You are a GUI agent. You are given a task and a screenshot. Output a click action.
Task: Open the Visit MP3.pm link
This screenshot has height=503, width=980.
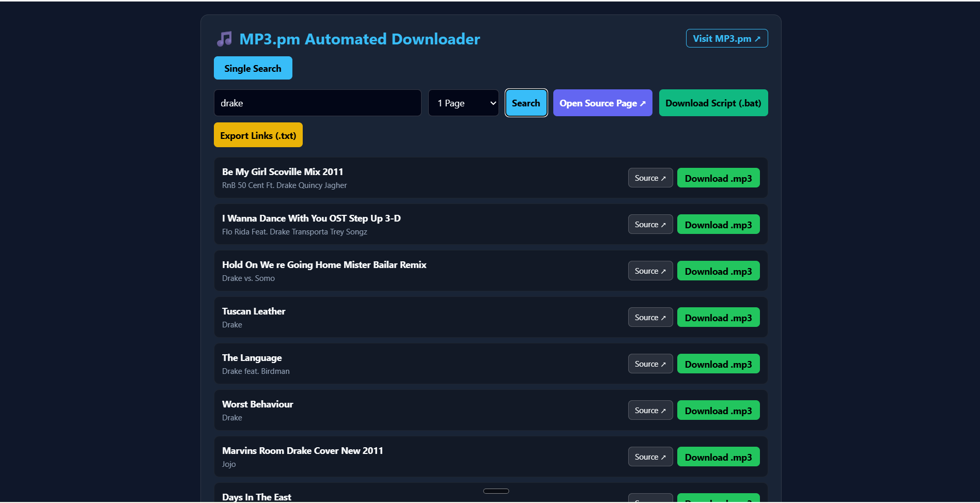(726, 38)
